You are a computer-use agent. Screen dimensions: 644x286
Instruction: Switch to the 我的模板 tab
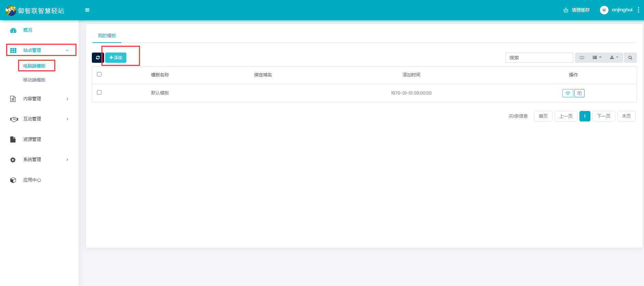(107, 36)
